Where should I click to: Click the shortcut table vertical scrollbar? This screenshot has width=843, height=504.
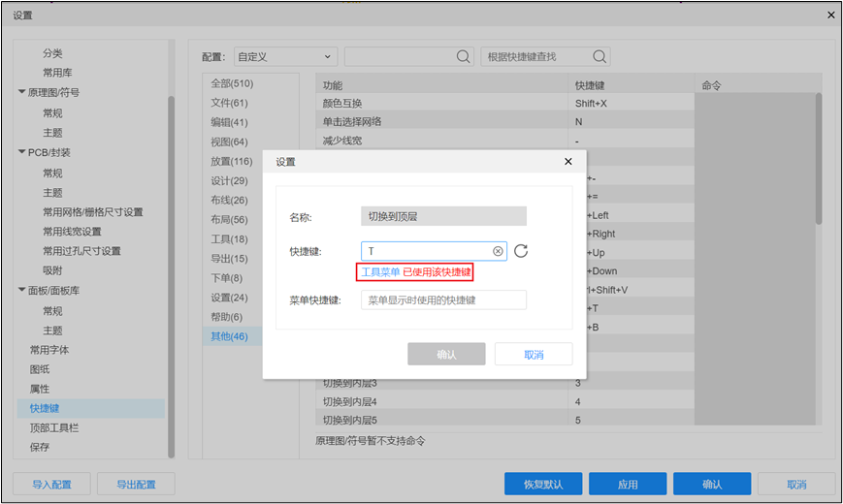(819, 159)
